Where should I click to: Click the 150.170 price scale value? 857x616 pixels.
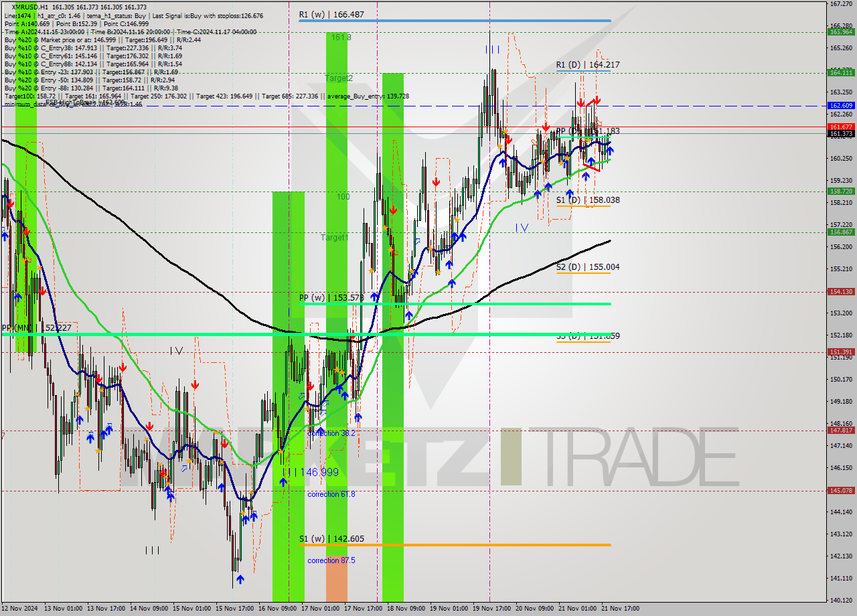pyautogui.click(x=841, y=380)
